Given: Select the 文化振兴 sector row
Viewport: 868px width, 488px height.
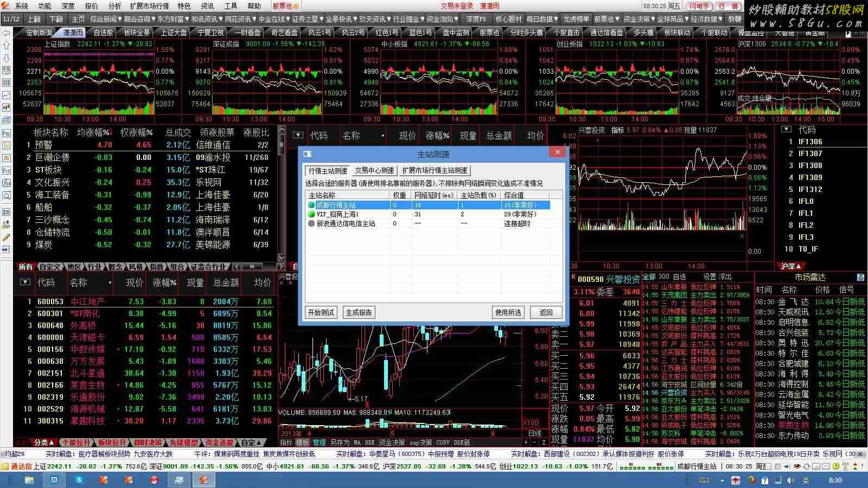Looking at the screenshot, I should pos(148,182).
